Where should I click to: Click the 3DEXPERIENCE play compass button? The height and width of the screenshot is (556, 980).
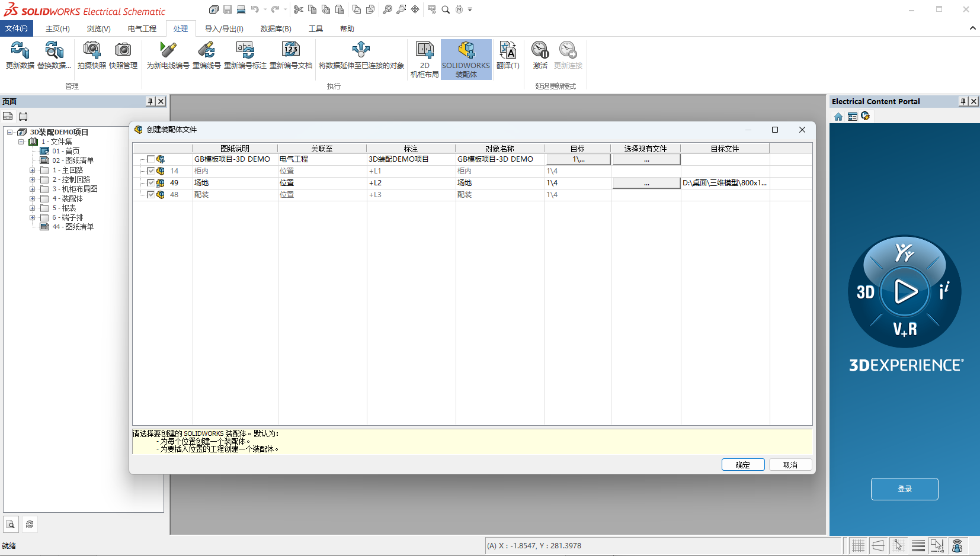click(x=905, y=291)
